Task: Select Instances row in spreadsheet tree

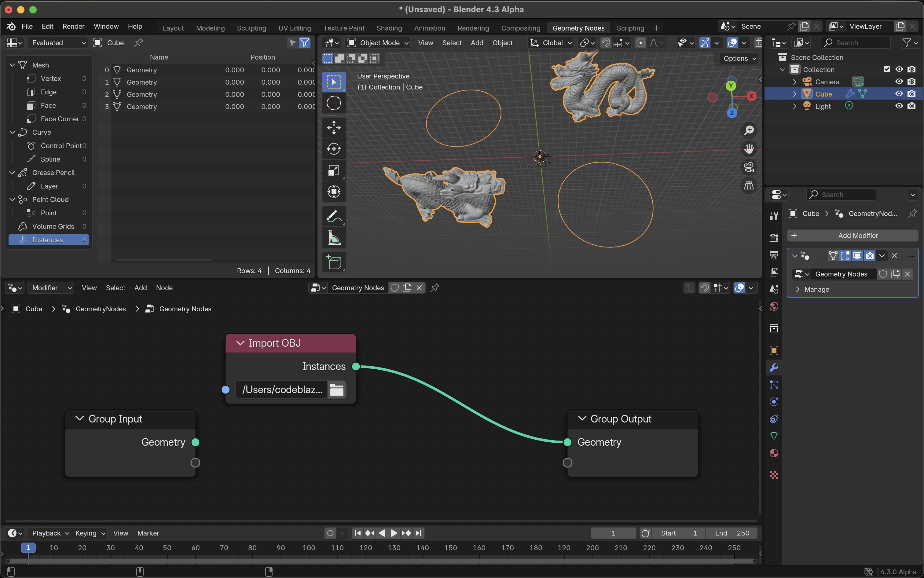Action: [49, 240]
